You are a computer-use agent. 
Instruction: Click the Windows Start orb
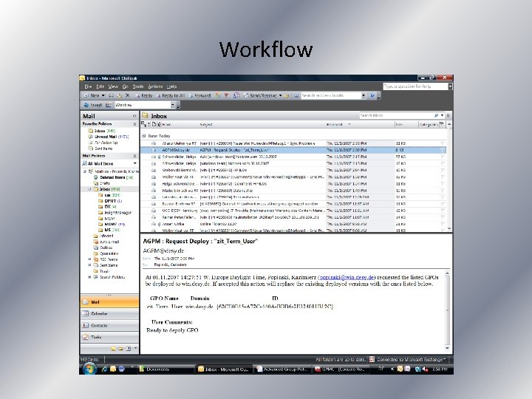pyautogui.click(x=89, y=369)
